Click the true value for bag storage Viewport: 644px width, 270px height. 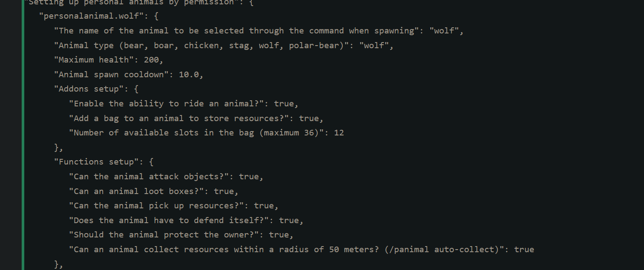pyautogui.click(x=309, y=118)
